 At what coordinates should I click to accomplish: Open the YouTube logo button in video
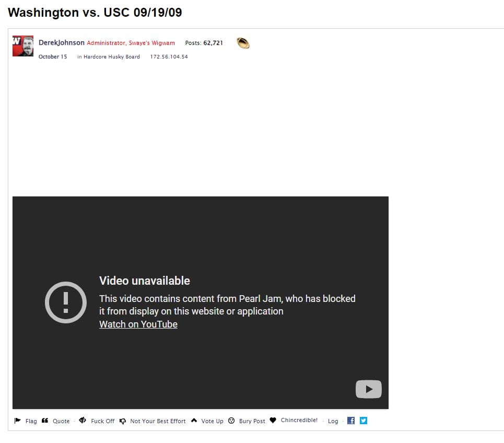click(x=369, y=389)
